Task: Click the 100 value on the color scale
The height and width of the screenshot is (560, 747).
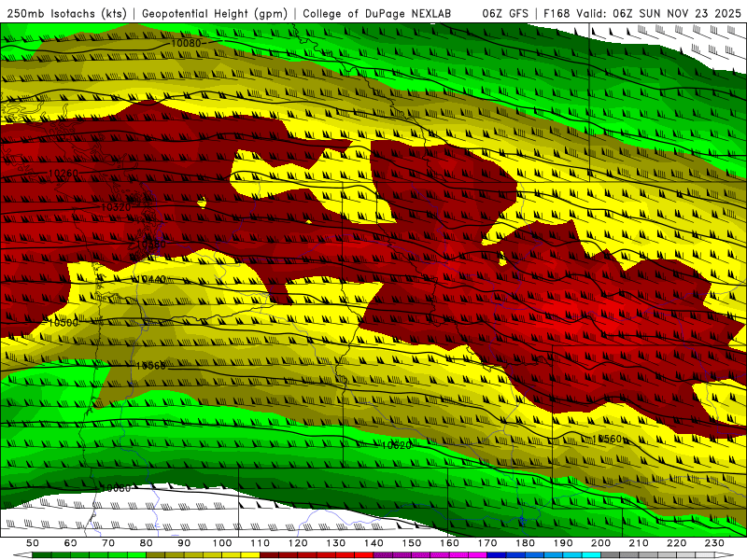Action: click(222, 543)
